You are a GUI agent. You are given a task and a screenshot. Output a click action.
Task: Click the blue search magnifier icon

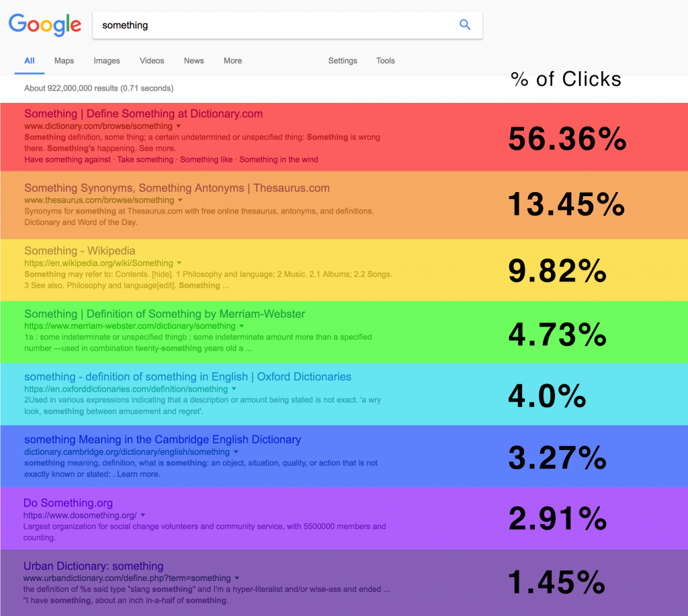pos(465,25)
